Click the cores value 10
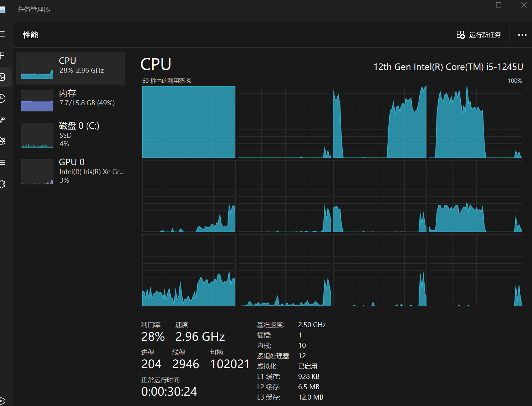The width and height of the screenshot is (532, 406). tap(302, 345)
